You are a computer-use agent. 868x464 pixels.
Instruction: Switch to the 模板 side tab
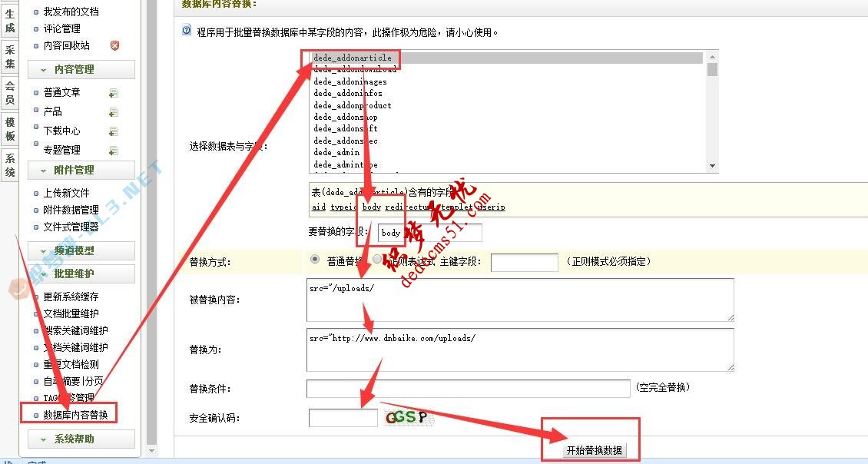pyautogui.click(x=10, y=129)
